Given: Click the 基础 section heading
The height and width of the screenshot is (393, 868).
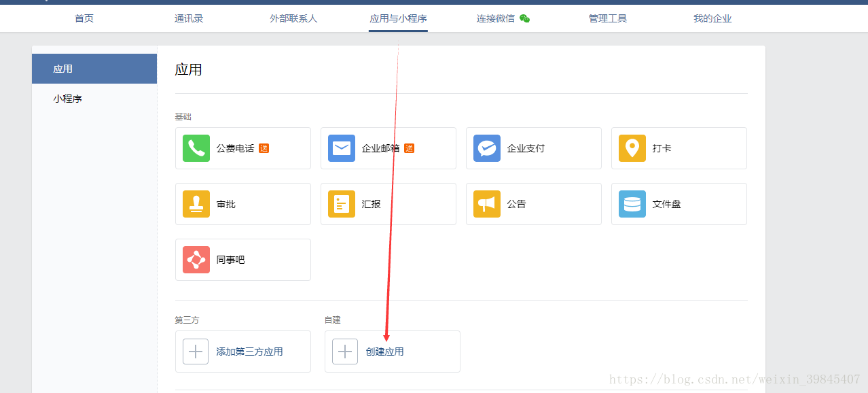Looking at the screenshot, I should coord(183,117).
